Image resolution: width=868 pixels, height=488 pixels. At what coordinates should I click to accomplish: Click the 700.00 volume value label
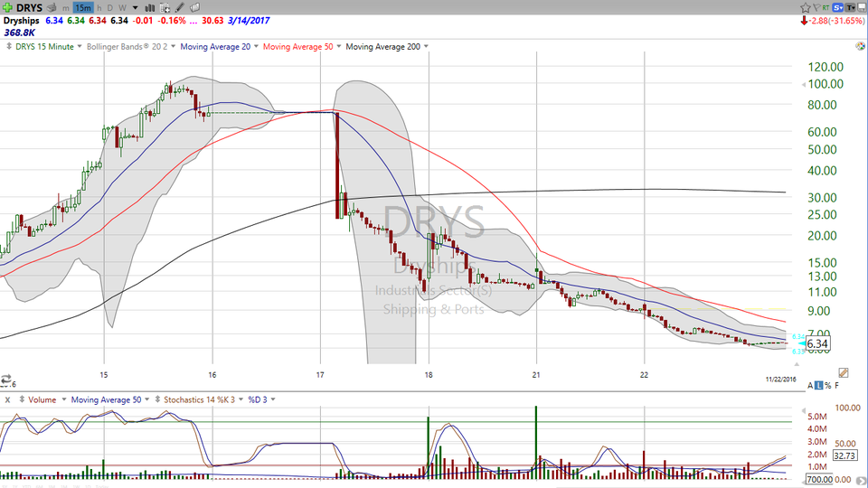pos(819,479)
